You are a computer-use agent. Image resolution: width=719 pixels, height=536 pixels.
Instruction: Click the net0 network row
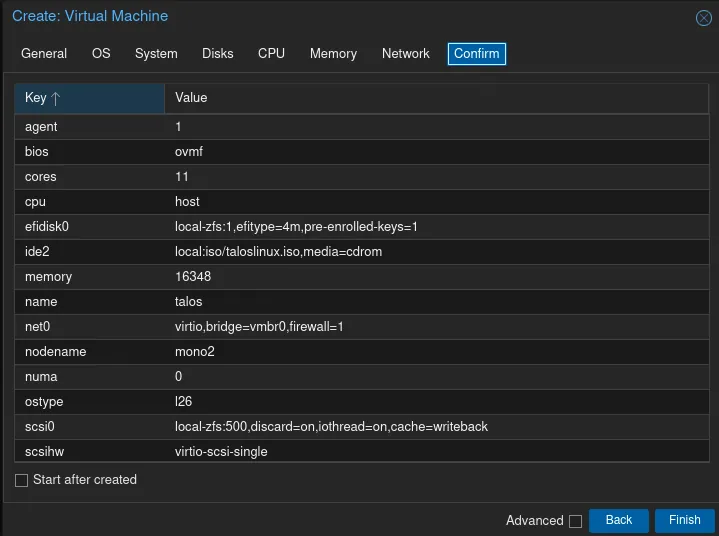pyautogui.click(x=300, y=327)
